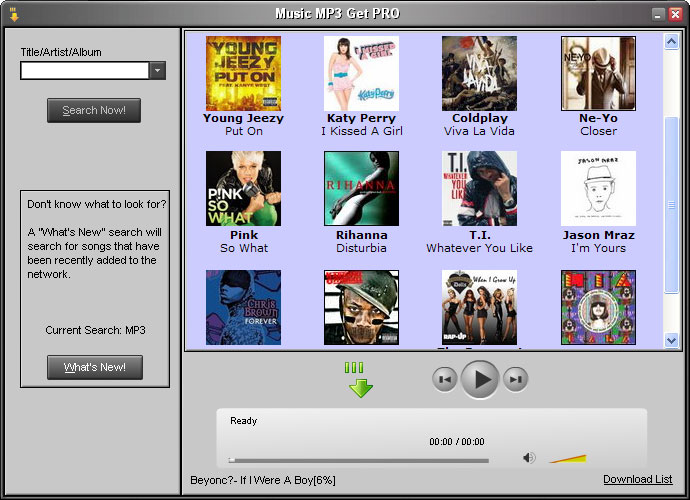Select Rihanna Disturbia album cover

point(361,188)
